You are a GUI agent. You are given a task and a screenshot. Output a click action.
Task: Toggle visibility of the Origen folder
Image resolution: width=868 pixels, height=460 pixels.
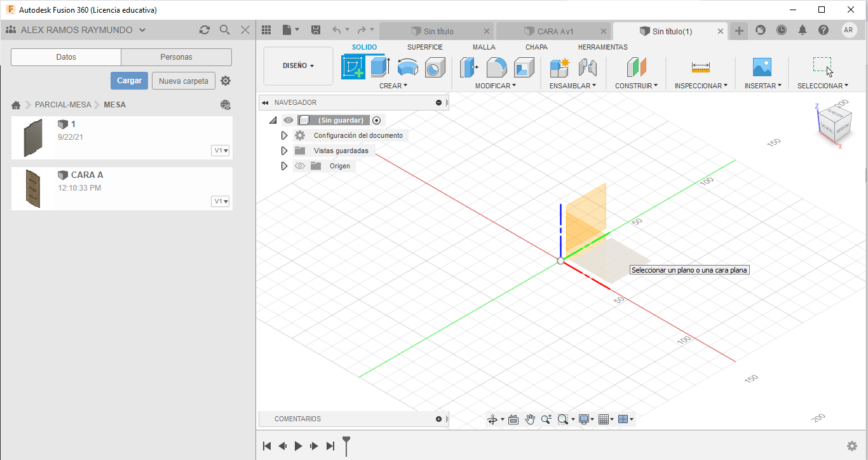click(x=300, y=166)
